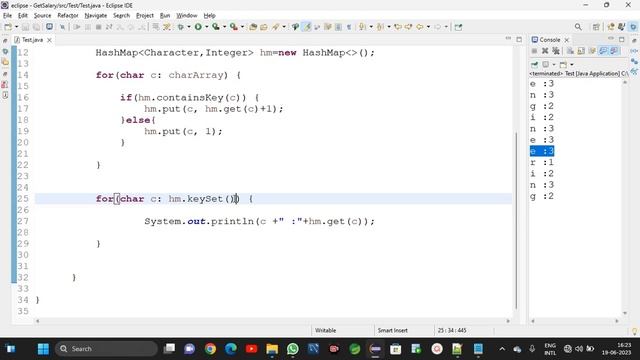640x360 pixels.
Task: Click the Terminate stop icon in main toolbar
Action: click(98, 27)
